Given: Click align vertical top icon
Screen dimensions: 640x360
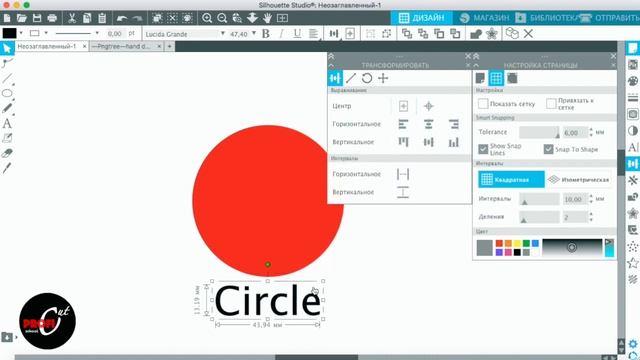Looking at the screenshot, I should pos(403,142).
